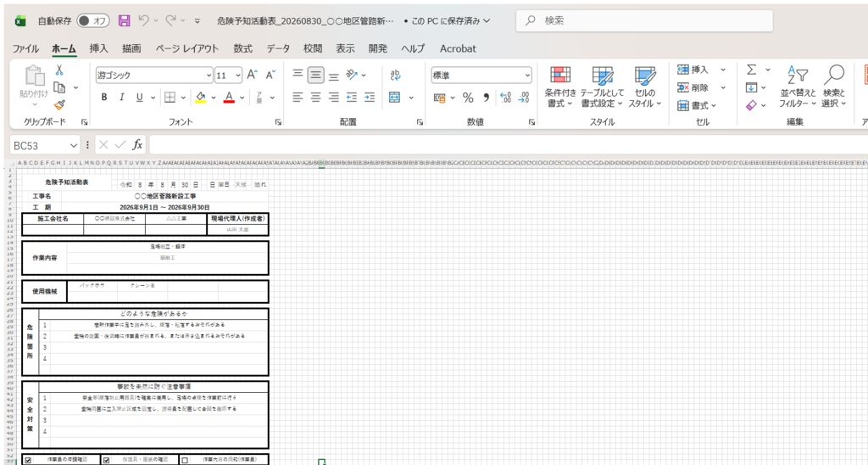This screenshot has height=465, width=868.
Task: Click the Bottom Align icon
Action: click(x=334, y=75)
